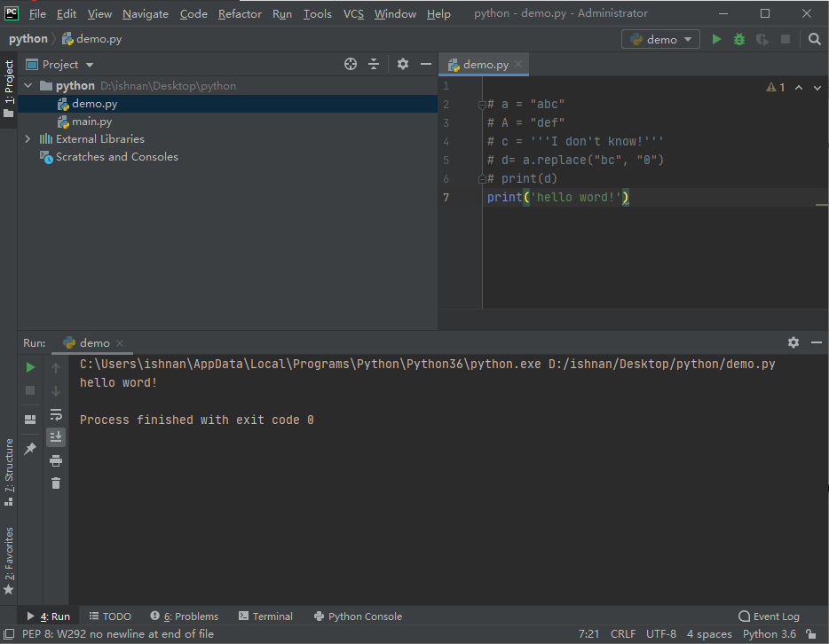Open the TODO tool window
The image size is (829, 644).
tap(110, 616)
